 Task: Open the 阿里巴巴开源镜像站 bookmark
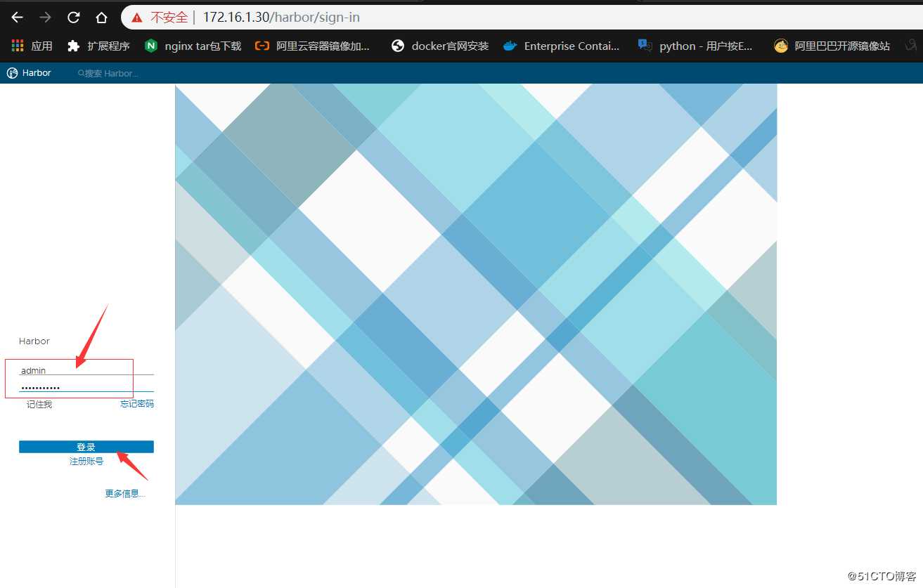click(x=832, y=46)
